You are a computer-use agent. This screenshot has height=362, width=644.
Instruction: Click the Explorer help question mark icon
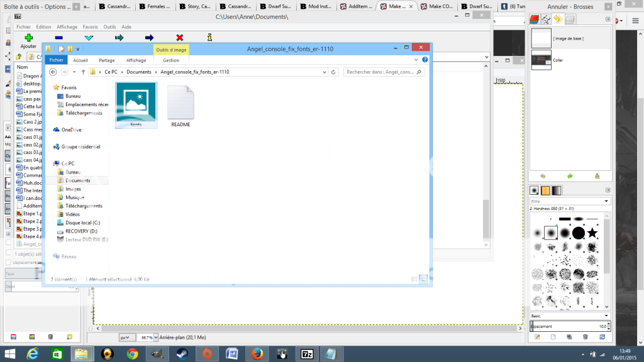click(425, 60)
